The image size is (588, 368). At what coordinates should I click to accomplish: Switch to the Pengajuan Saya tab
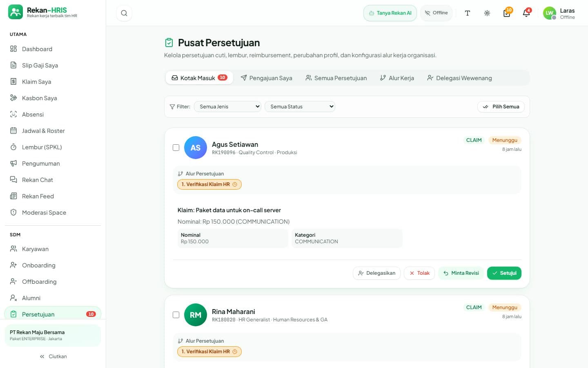(x=267, y=78)
